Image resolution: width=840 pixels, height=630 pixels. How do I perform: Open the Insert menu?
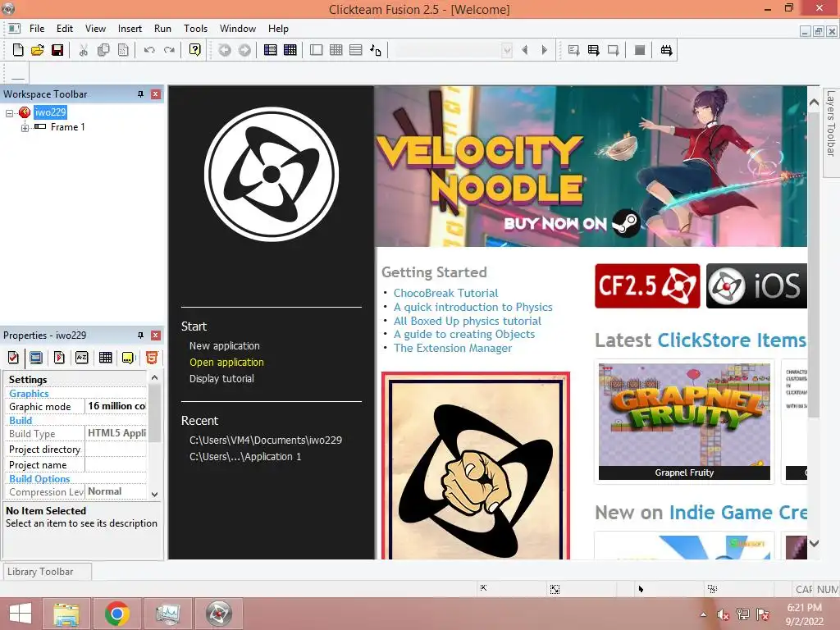click(130, 29)
